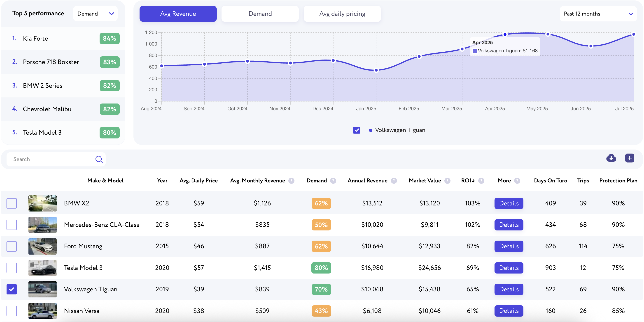This screenshot has width=644, height=322.
Task: Open Details for BMW X2
Action: (x=509, y=203)
